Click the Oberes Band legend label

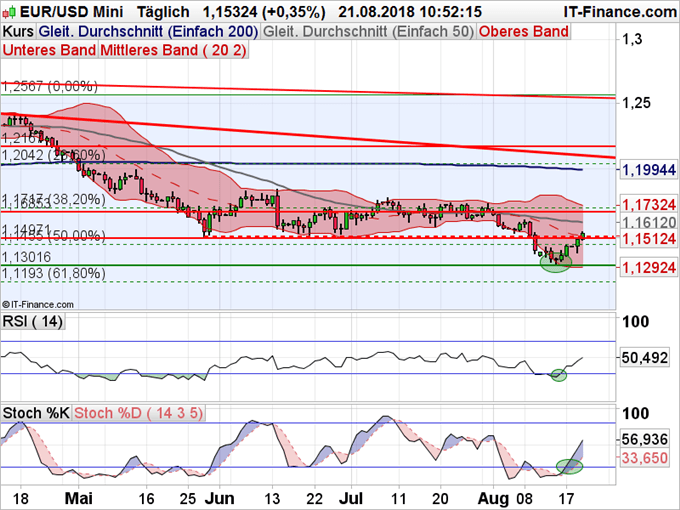tap(523, 32)
